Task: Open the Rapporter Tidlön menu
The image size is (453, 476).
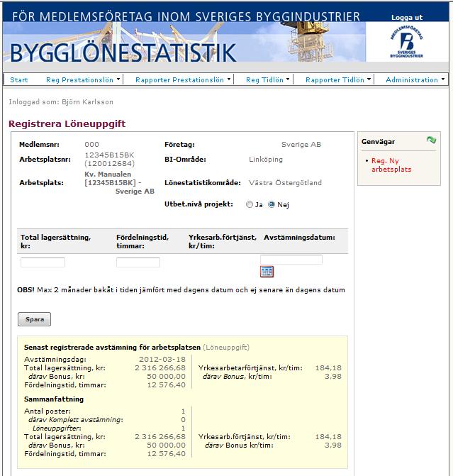Action: point(335,80)
